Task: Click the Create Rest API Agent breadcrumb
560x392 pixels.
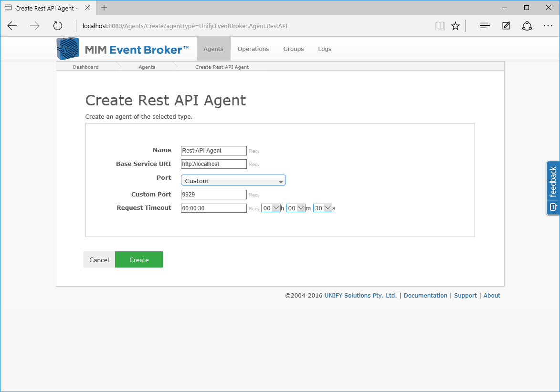Action: (x=222, y=67)
